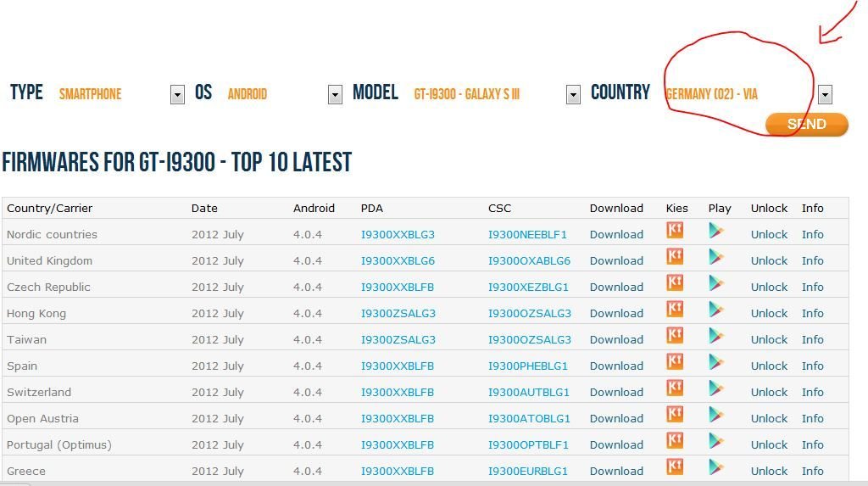This screenshot has width=868, height=486.
Task: Download United Kingdom firmware
Action: pos(616,260)
